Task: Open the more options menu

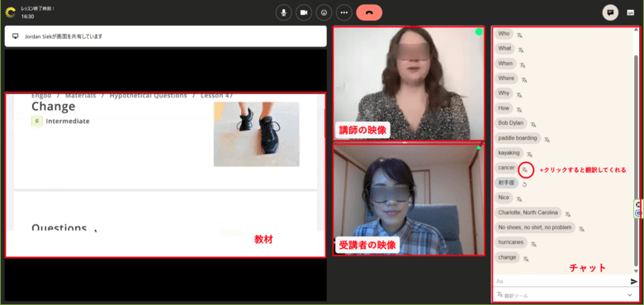Action: tap(344, 12)
